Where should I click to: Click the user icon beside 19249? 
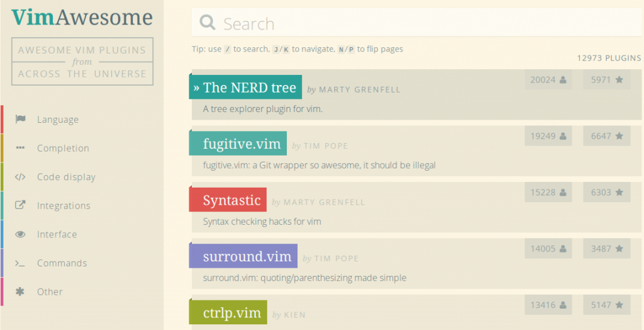click(x=563, y=136)
